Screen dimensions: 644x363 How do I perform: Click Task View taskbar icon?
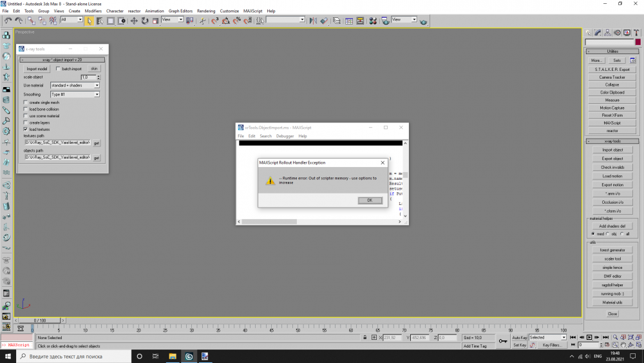click(x=155, y=356)
